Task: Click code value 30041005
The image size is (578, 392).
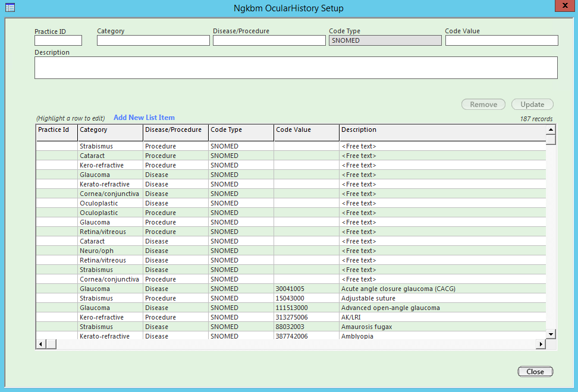Action: [x=290, y=289]
